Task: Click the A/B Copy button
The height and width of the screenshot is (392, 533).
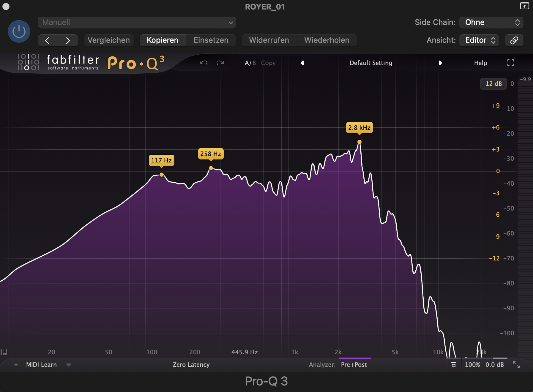Action: pyautogui.click(x=268, y=63)
